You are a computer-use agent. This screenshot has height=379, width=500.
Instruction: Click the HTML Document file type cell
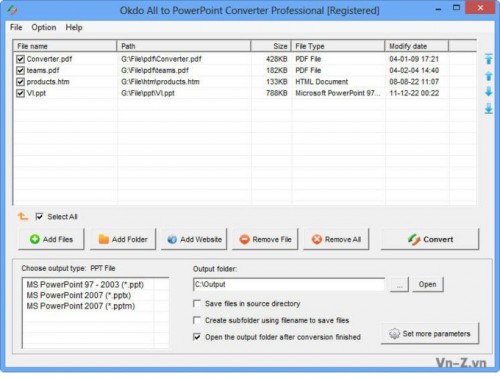(322, 82)
